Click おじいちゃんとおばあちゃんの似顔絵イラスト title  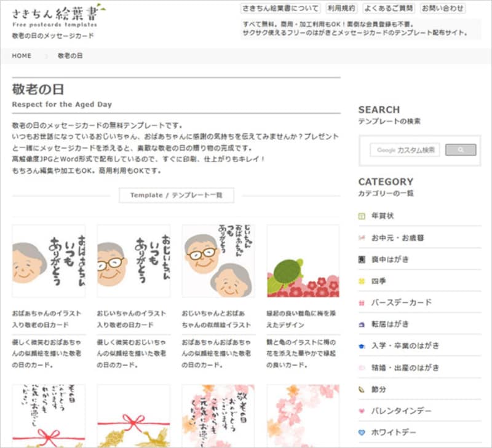click(216, 319)
